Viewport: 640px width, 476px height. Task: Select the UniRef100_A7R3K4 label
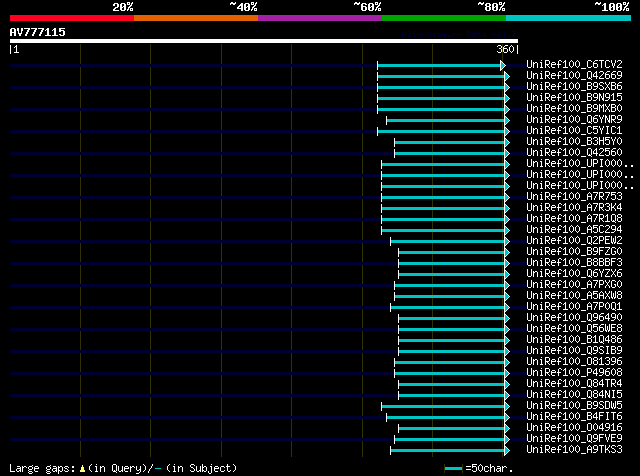574,208
